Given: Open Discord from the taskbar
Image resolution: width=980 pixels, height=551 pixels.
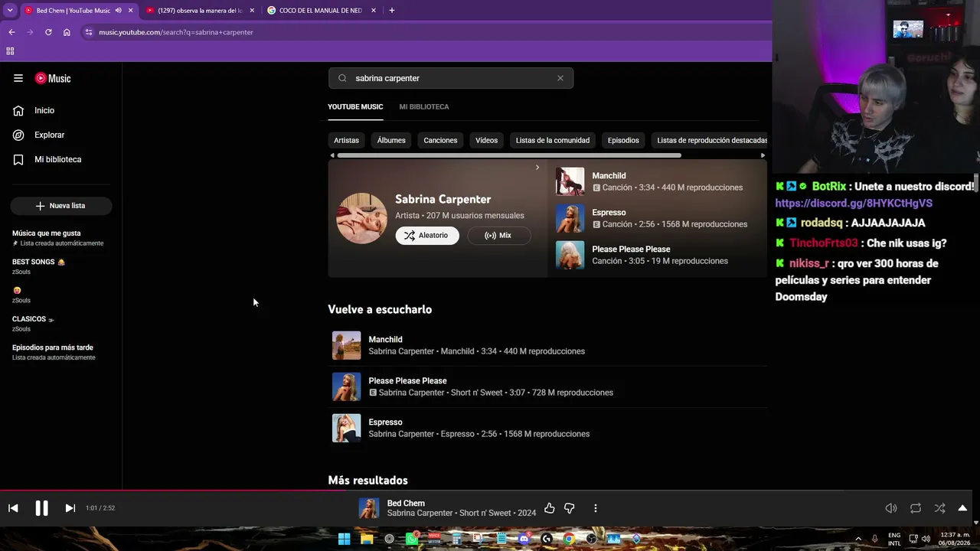Looking at the screenshot, I should (x=524, y=539).
